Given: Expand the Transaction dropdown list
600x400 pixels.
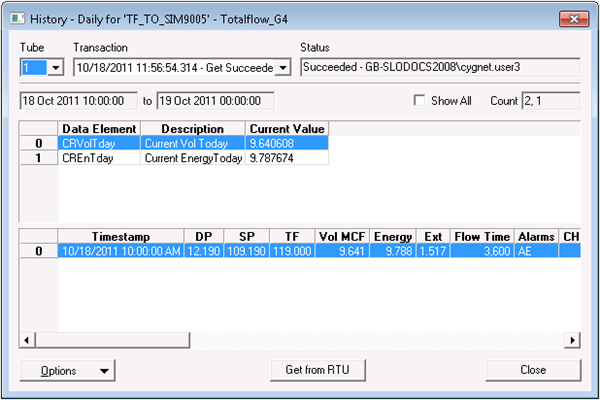Looking at the screenshot, I should [283, 68].
